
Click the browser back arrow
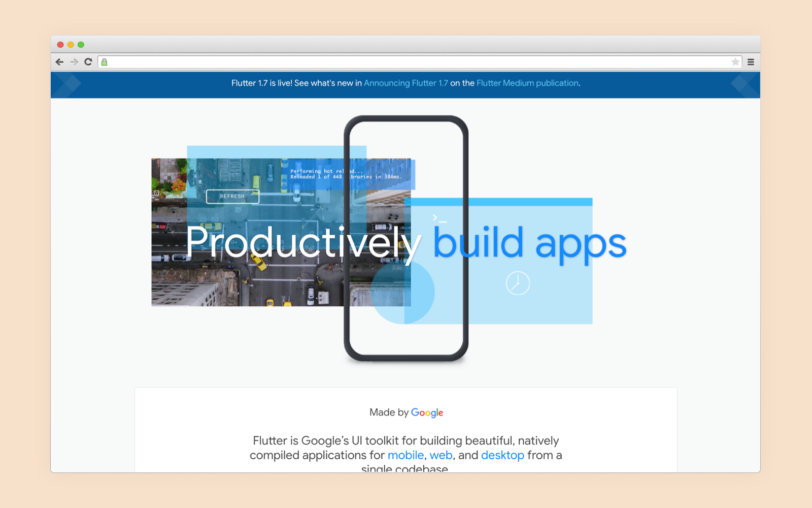coord(59,62)
